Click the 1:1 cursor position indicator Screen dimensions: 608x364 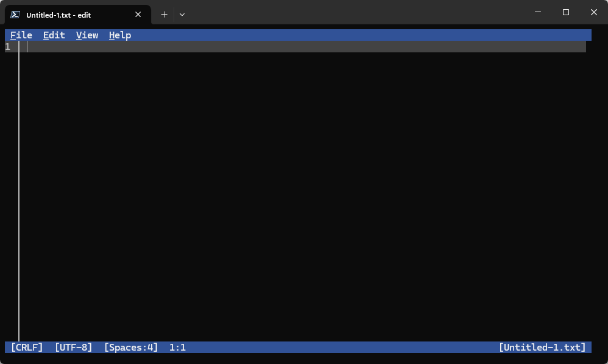click(177, 347)
